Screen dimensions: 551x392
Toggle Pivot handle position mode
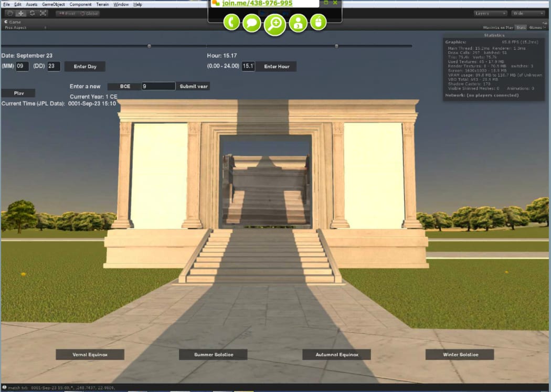pyautogui.click(x=66, y=13)
